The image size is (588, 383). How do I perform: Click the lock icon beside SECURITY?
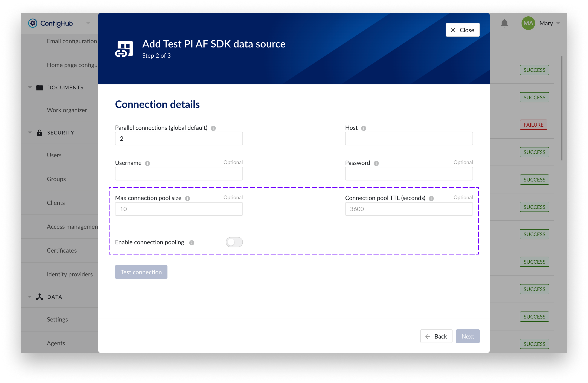pos(40,133)
